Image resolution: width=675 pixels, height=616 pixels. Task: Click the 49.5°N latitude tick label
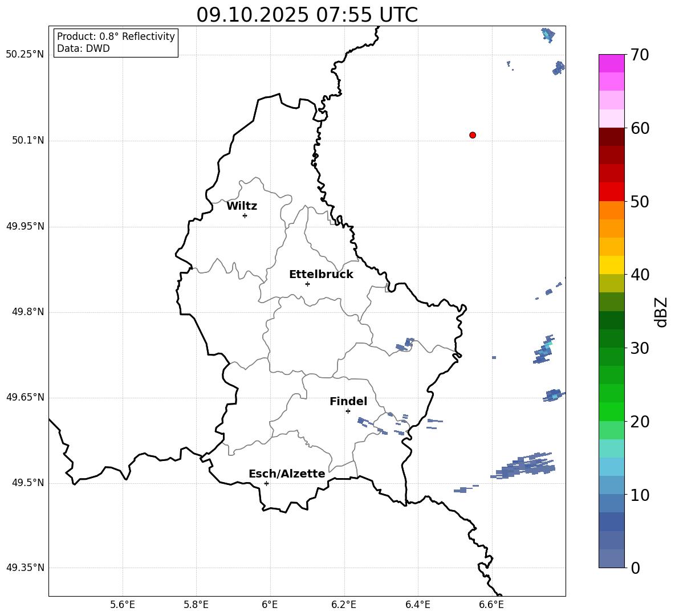click(x=27, y=483)
